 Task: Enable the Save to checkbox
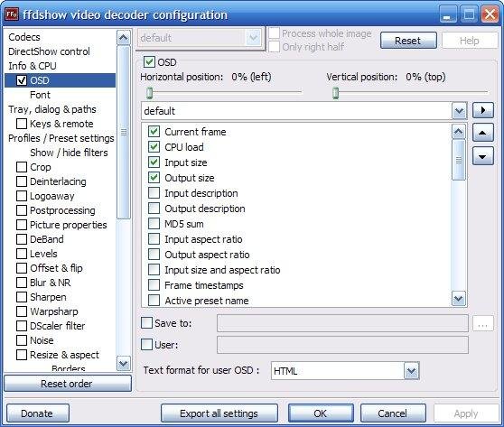click(x=147, y=323)
